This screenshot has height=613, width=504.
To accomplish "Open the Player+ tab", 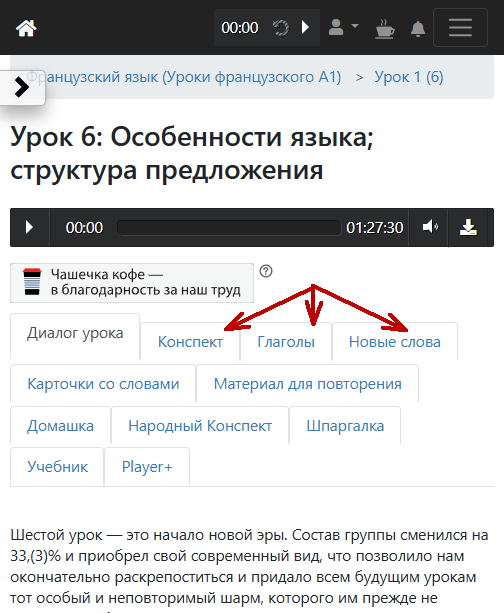I will tap(147, 466).
